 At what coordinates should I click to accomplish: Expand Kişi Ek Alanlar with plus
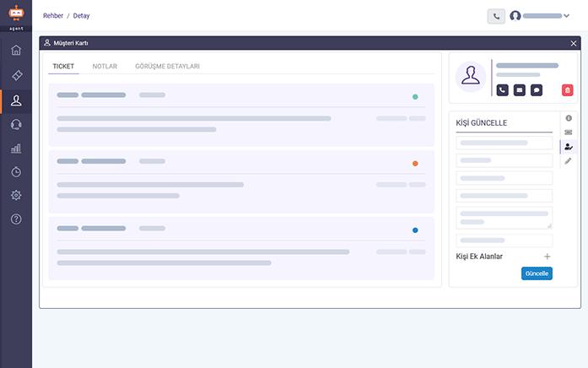tap(548, 257)
